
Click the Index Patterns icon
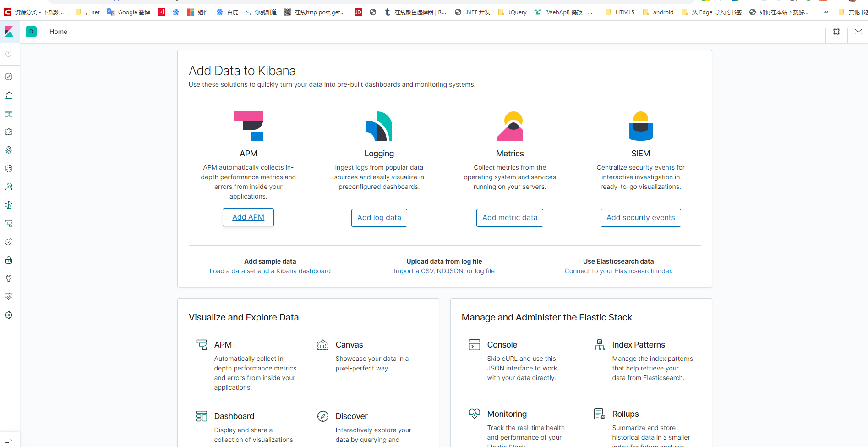pos(600,345)
